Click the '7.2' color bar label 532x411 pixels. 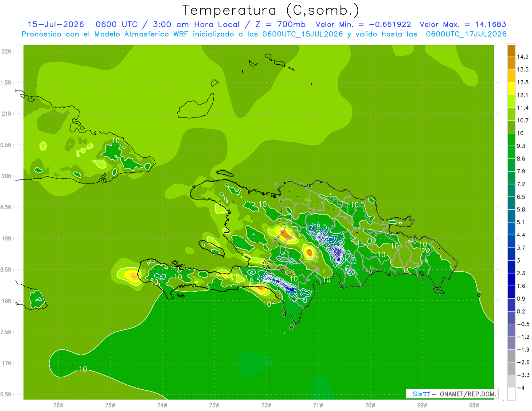pos(522,184)
